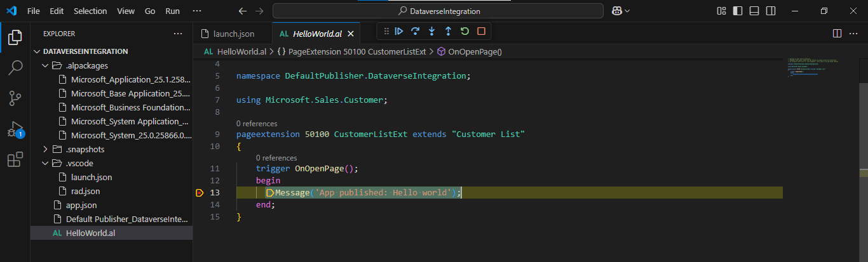Open the Search view in activity bar
This screenshot has height=262, width=868.
(x=15, y=68)
